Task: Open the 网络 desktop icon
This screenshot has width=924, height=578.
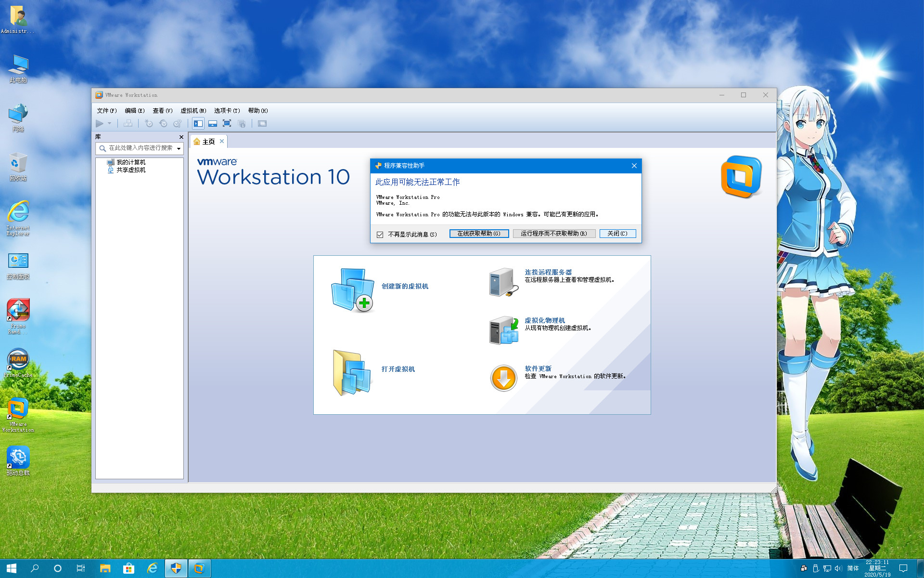Action: tap(18, 118)
